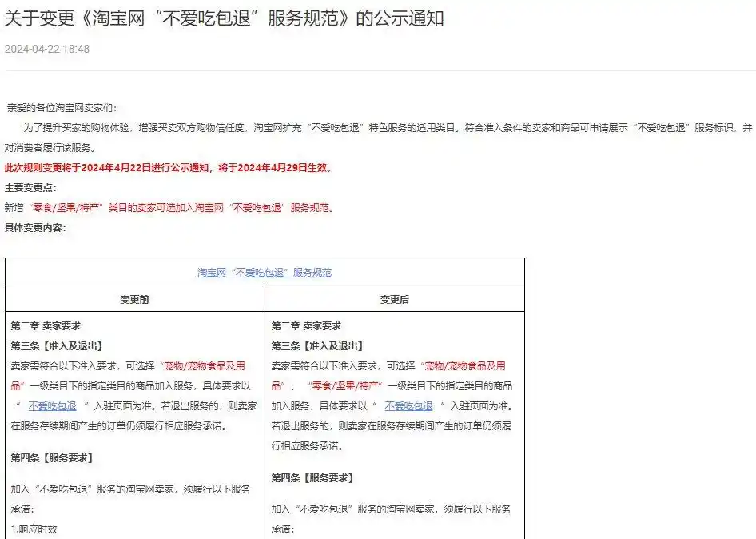Click the 变更前 table header cell
Screen dimensions: 756x539
[x=136, y=298]
